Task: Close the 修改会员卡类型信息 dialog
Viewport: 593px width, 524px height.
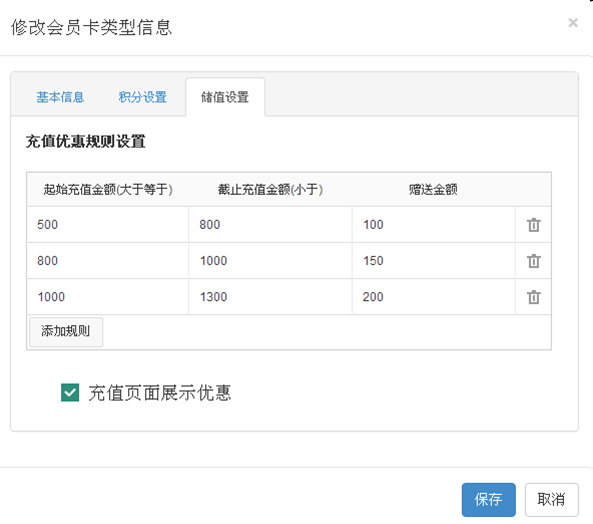Action: pyautogui.click(x=573, y=23)
